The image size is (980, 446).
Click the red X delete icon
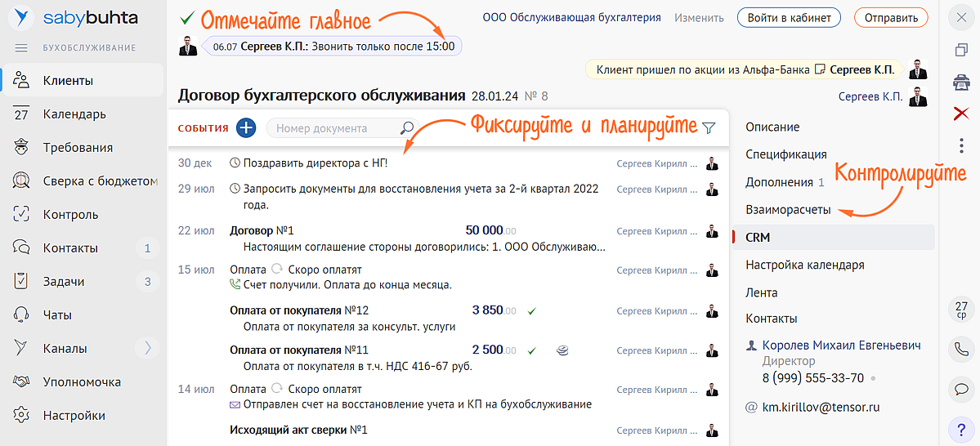point(961,114)
